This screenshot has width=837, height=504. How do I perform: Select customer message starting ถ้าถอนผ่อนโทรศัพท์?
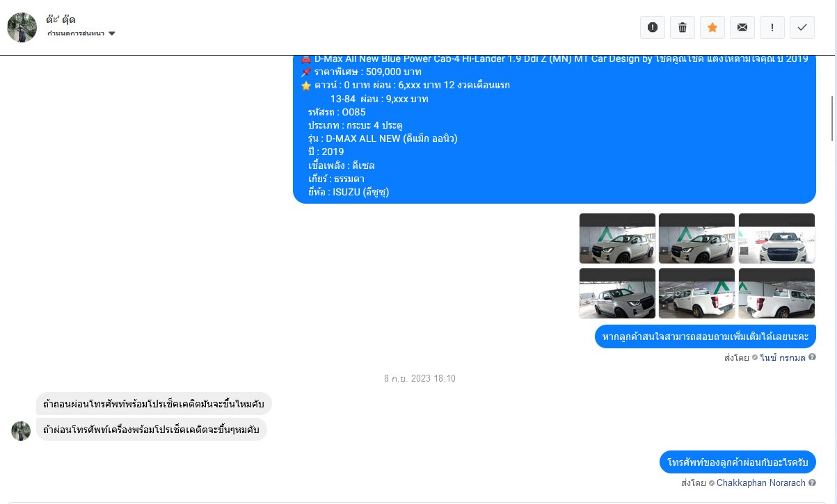coord(154,404)
